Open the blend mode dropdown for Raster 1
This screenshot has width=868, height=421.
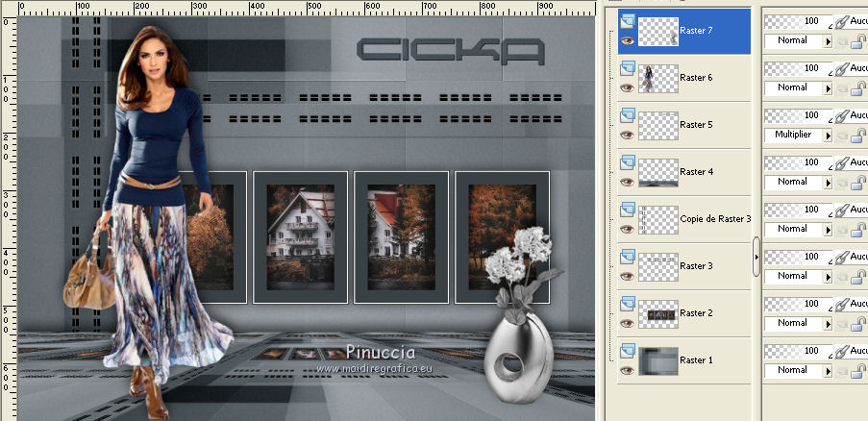pyautogui.click(x=798, y=370)
